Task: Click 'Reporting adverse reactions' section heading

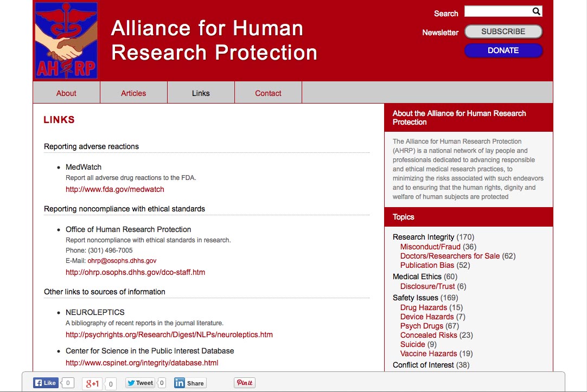Action: (91, 146)
